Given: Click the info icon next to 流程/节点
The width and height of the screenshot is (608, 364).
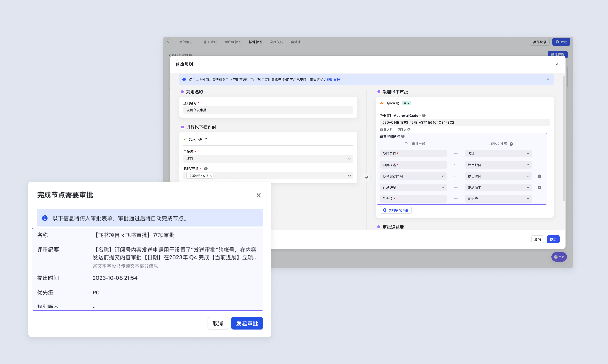Looking at the screenshot, I should [x=206, y=169].
